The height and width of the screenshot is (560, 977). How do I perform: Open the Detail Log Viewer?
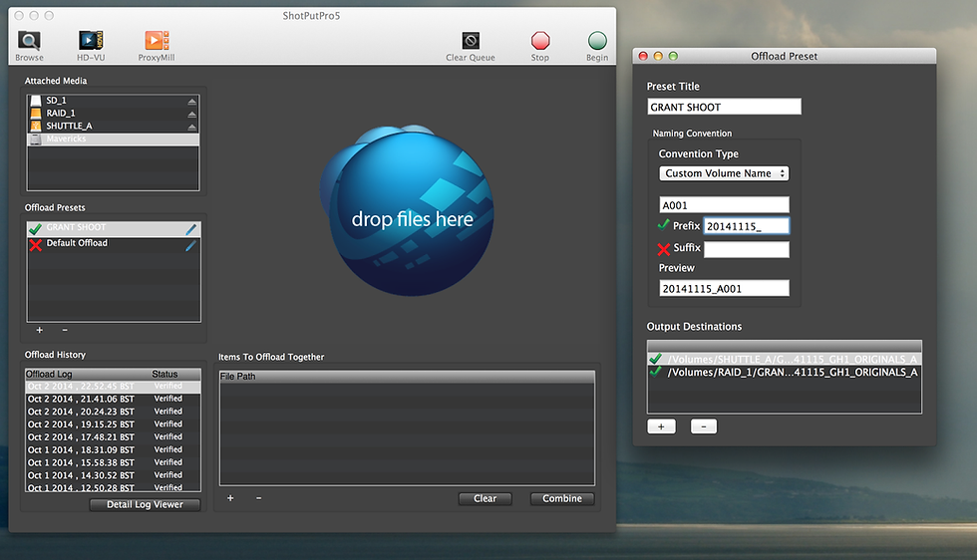[x=145, y=504]
